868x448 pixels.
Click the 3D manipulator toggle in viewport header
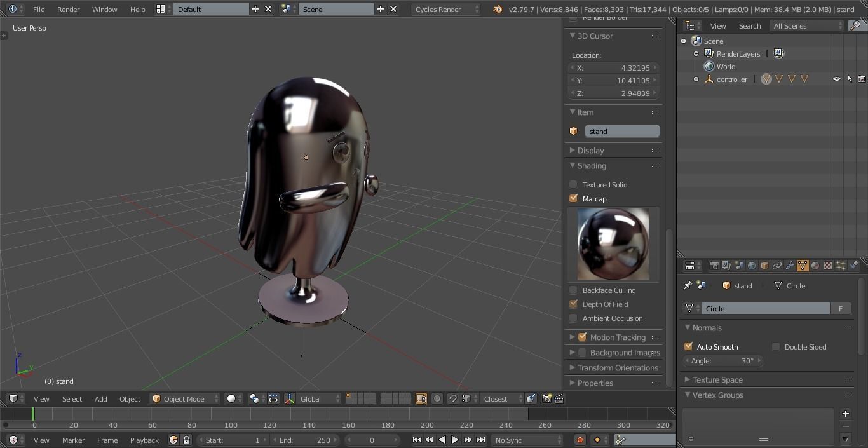click(x=290, y=399)
